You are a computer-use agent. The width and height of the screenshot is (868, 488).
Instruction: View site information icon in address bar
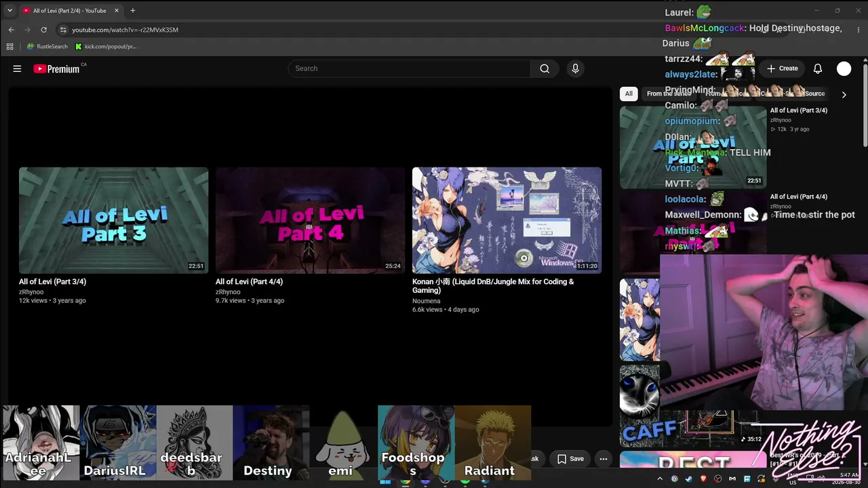(x=63, y=30)
